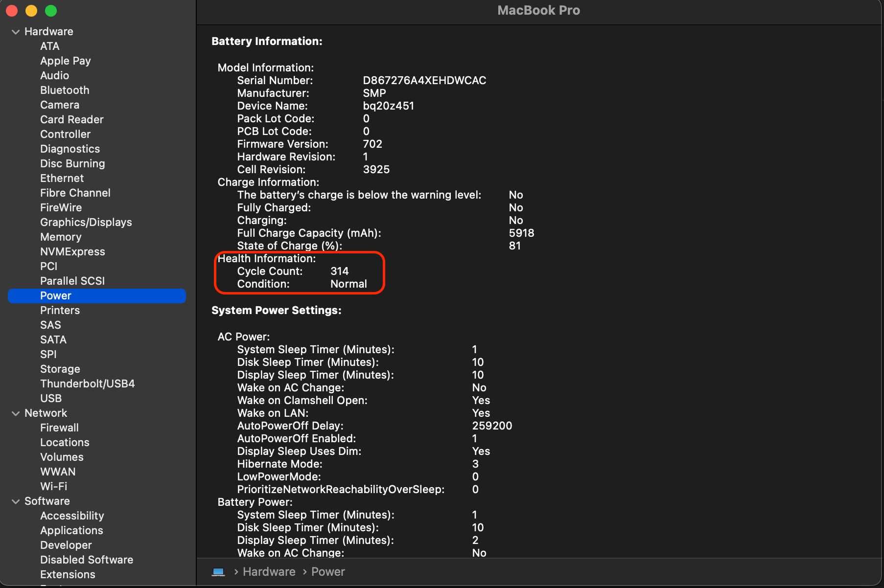
Task: Select Camera in the sidebar
Action: [x=60, y=105]
